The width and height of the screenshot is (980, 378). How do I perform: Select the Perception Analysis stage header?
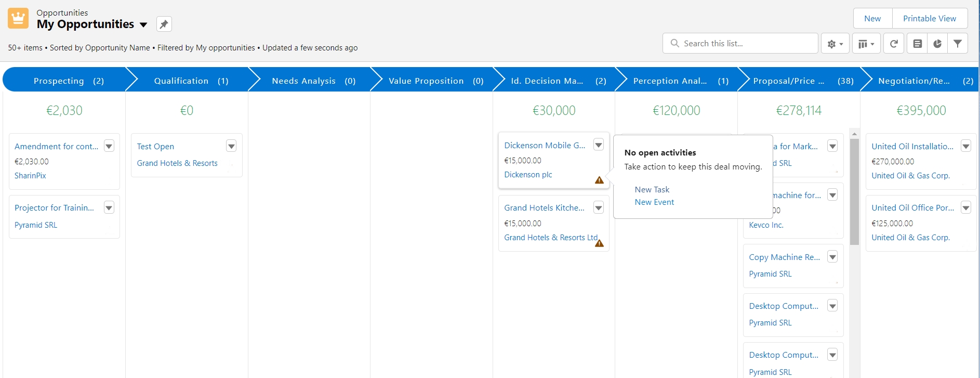[677, 81]
